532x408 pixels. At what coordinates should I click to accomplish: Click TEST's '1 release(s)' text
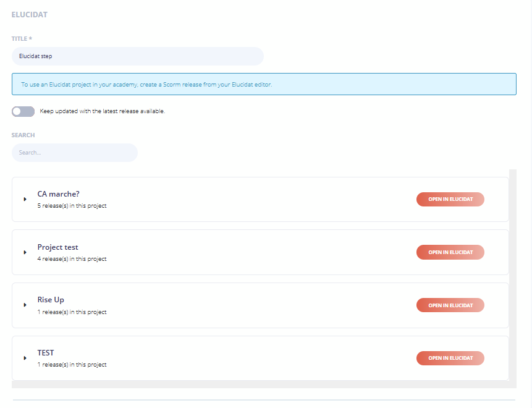click(x=72, y=365)
